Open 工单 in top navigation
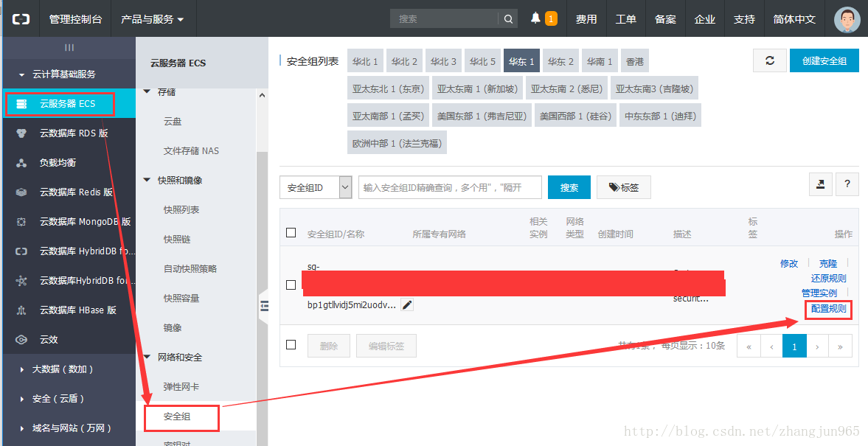 [626, 19]
